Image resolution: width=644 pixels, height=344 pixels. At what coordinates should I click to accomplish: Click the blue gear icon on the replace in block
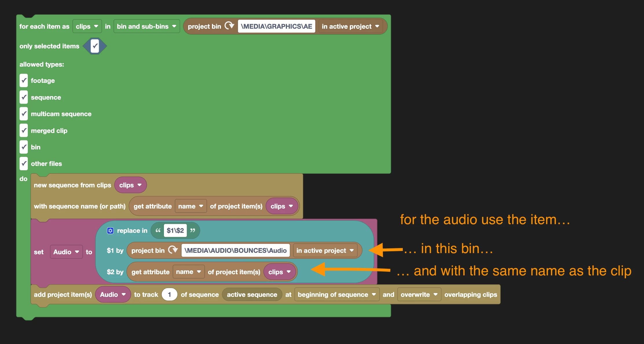click(110, 231)
